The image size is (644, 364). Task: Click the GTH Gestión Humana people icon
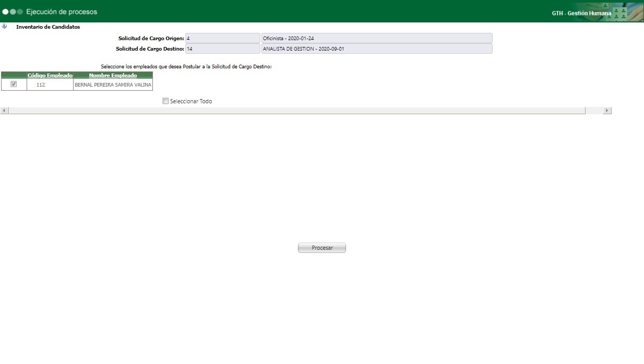coord(619,13)
